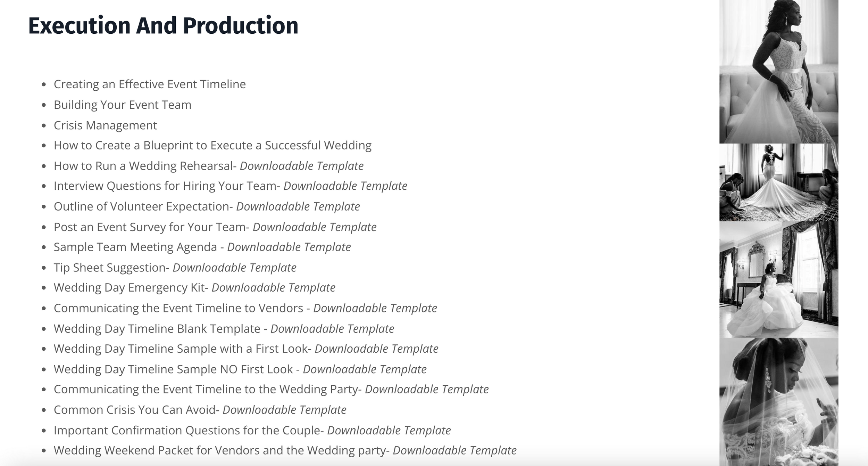This screenshot has height=466, width=868.
Task: Open Important Confirmation Questions for the Couple
Action: 252,430
